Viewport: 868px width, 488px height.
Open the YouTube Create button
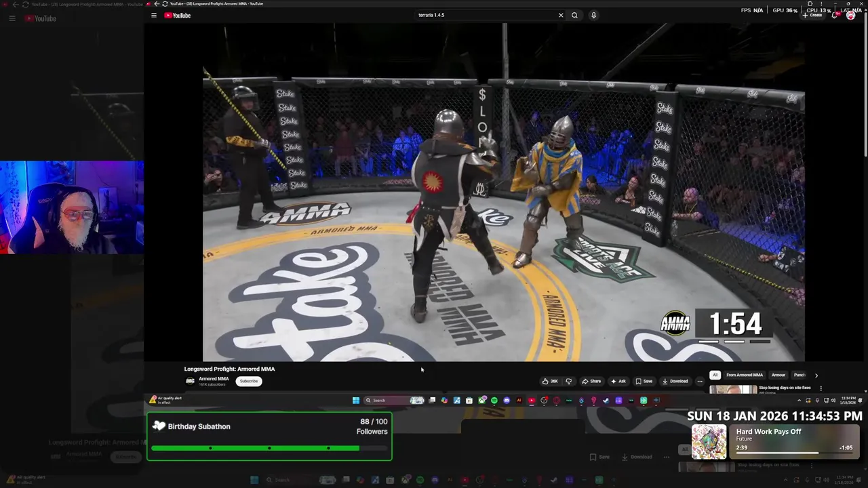(x=813, y=15)
